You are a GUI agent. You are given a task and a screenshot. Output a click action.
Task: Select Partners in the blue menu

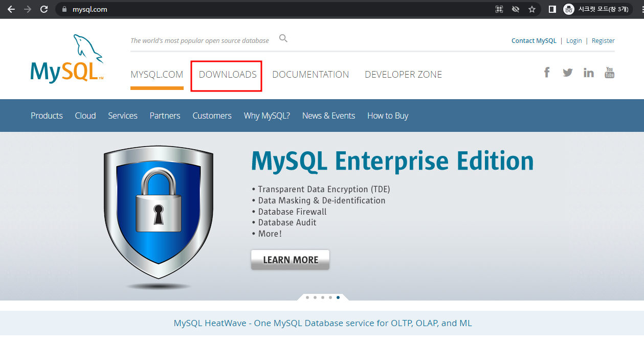[x=165, y=116]
